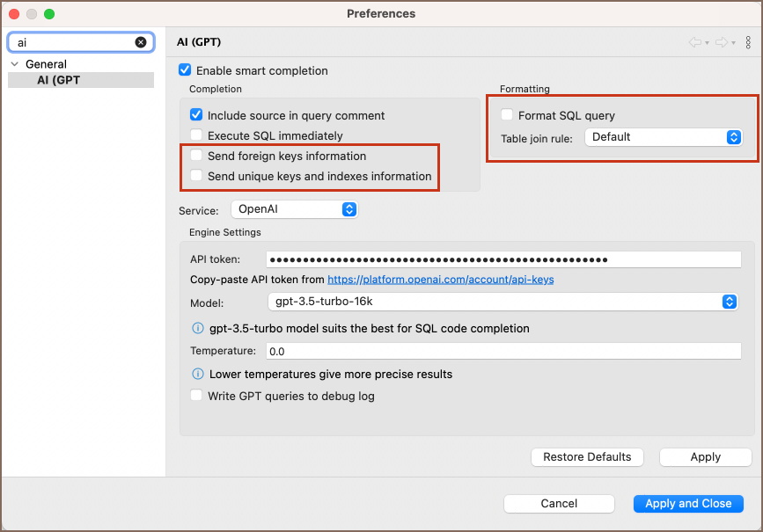Select the AI (GPT tree item
This screenshot has width=763, height=532.
point(59,80)
